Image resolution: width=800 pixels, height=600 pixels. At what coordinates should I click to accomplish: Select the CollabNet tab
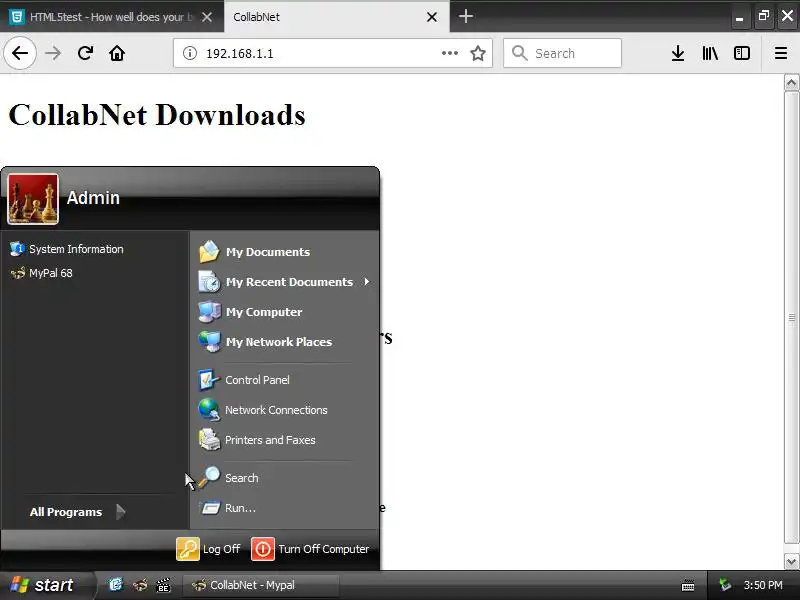coord(327,17)
